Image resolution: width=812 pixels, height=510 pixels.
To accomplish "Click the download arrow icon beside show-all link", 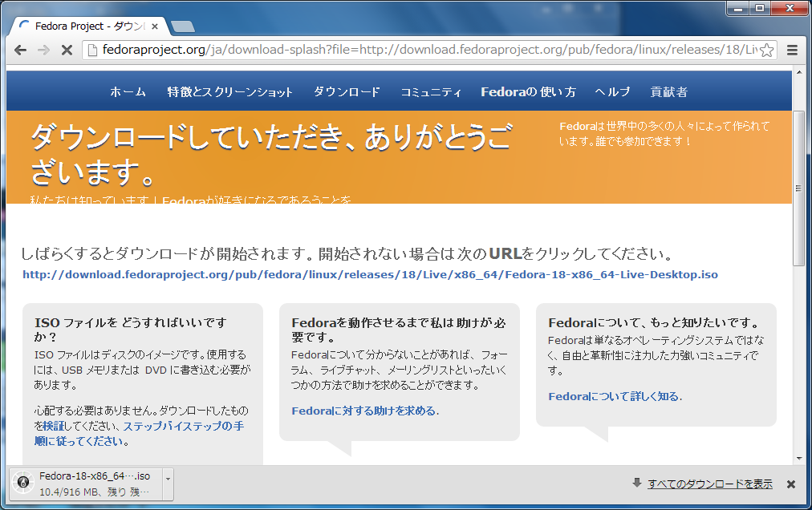I will (637, 483).
